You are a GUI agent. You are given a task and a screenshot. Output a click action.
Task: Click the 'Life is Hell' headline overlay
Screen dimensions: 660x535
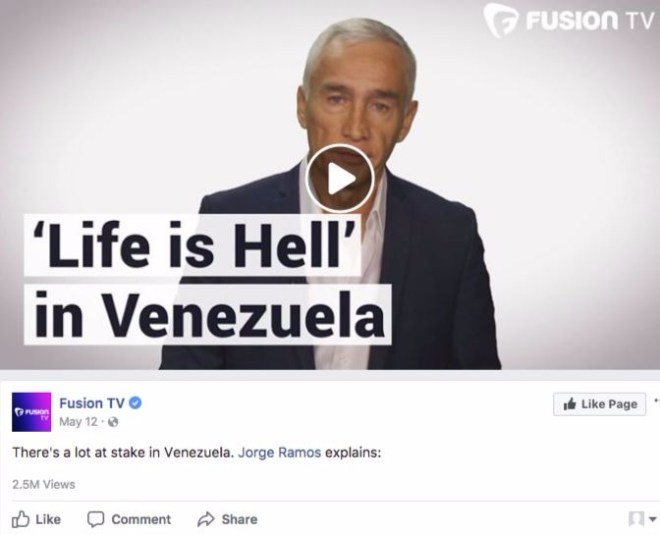click(x=192, y=245)
